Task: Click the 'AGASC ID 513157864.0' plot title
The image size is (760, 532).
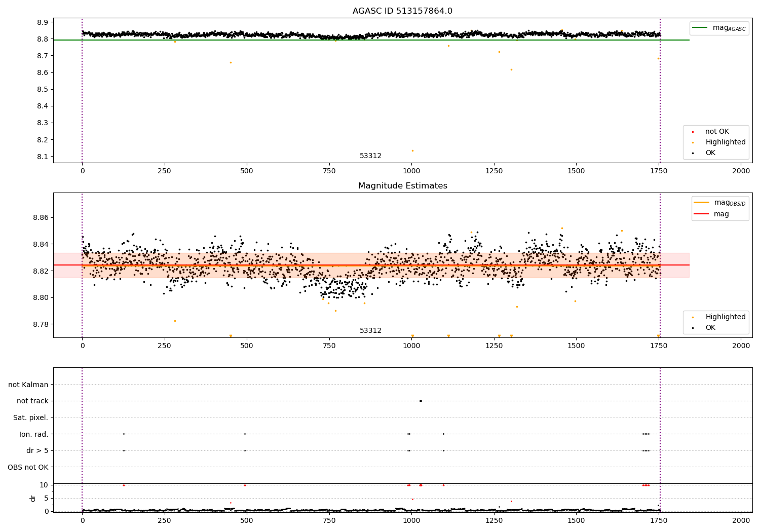Action: click(402, 11)
